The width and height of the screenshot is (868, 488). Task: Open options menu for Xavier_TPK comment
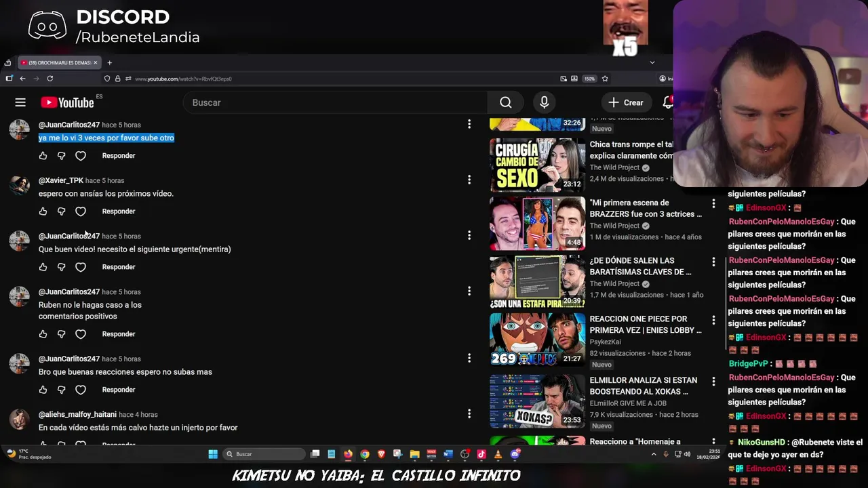pyautogui.click(x=469, y=180)
